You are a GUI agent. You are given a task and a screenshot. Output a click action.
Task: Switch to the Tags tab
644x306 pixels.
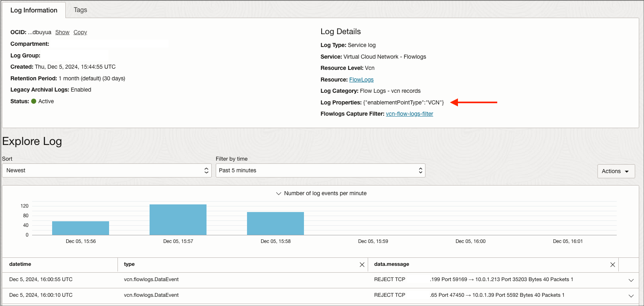click(80, 10)
